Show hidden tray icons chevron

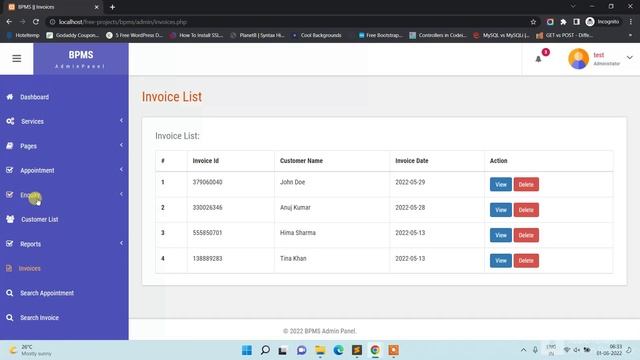[523, 350]
